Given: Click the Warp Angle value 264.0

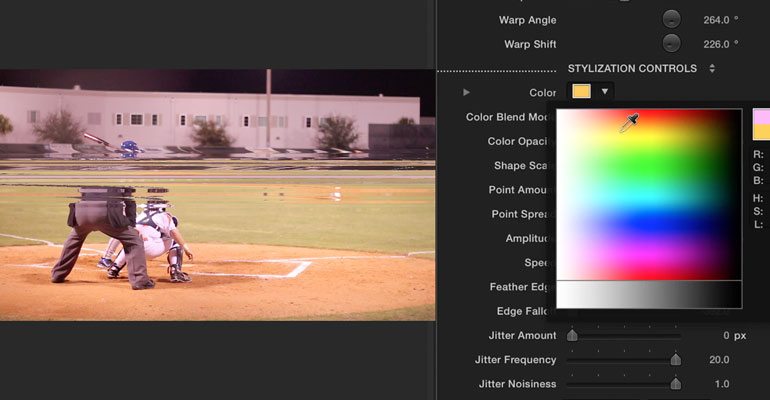Looking at the screenshot, I should click(x=716, y=20).
